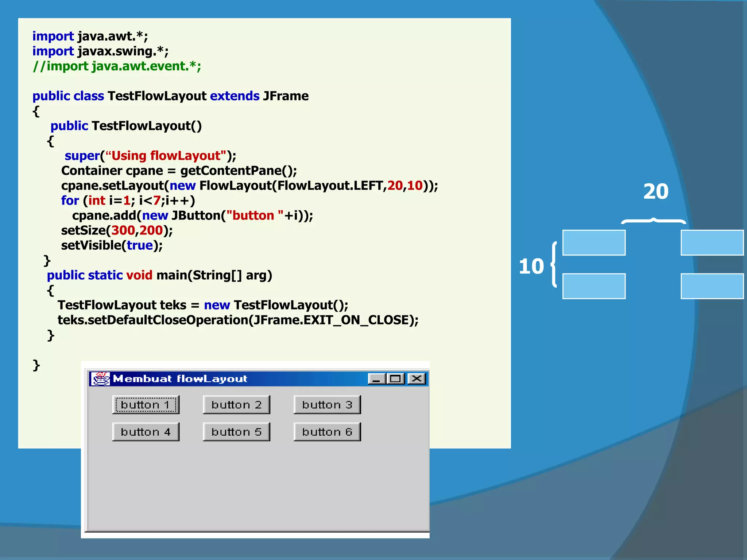This screenshot has width=747, height=560.
Task: Click the "public static void main(String[] arg)" line
Action: (x=159, y=275)
